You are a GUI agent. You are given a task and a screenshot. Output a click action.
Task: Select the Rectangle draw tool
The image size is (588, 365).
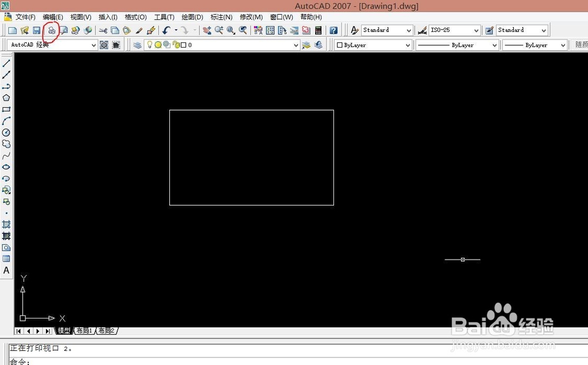6,109
